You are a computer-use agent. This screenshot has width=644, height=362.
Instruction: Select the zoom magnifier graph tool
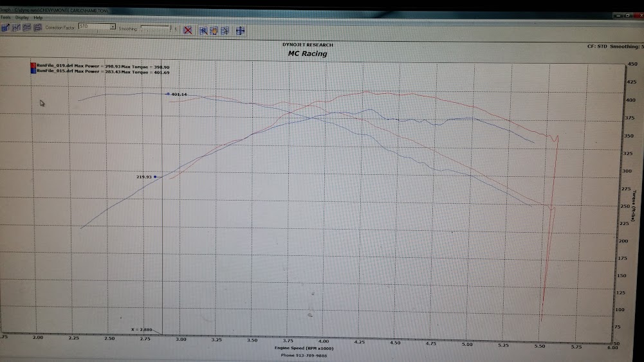(x=203, y=30)
